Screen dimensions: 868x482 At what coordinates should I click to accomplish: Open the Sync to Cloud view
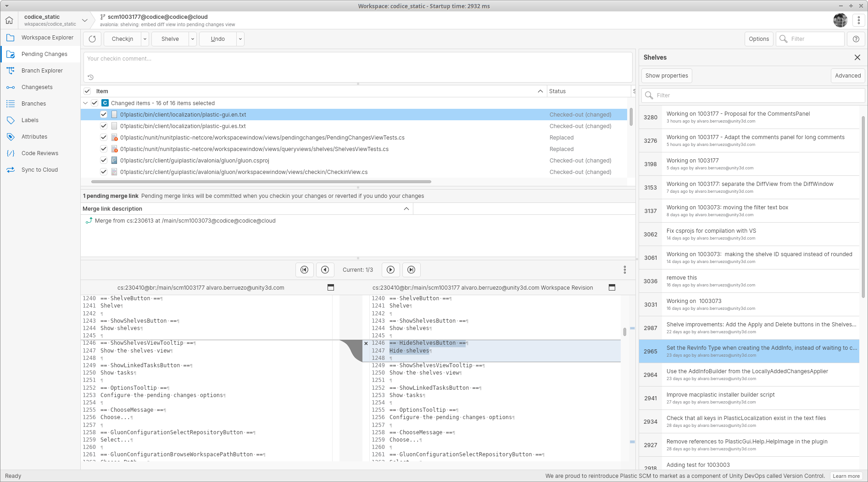39,169
